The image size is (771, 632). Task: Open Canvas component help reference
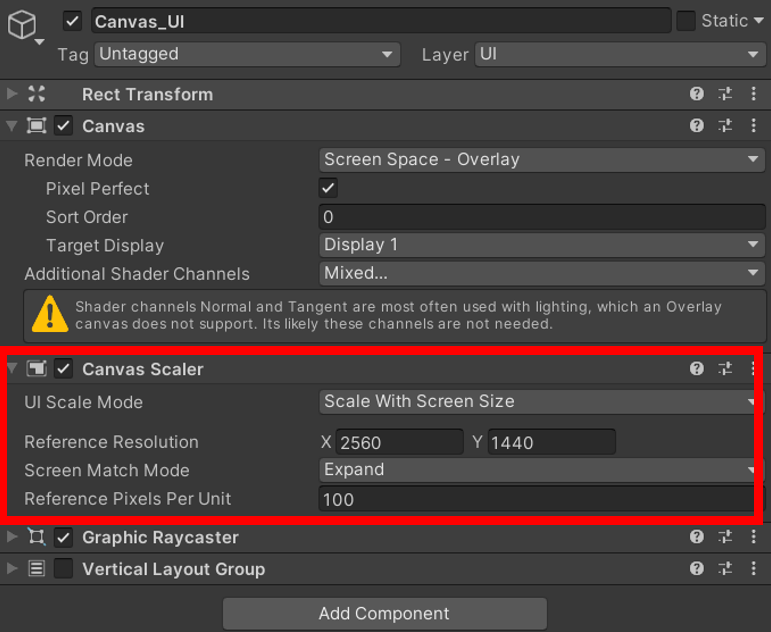tap(696, 126)
